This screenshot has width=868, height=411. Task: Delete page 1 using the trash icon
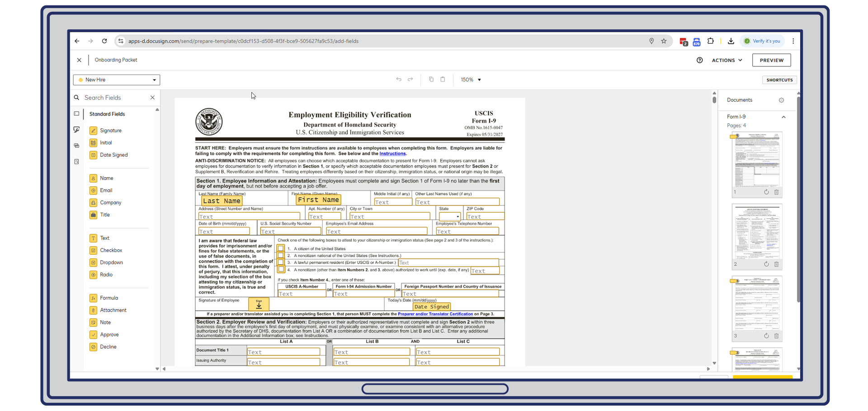(777, 192)
